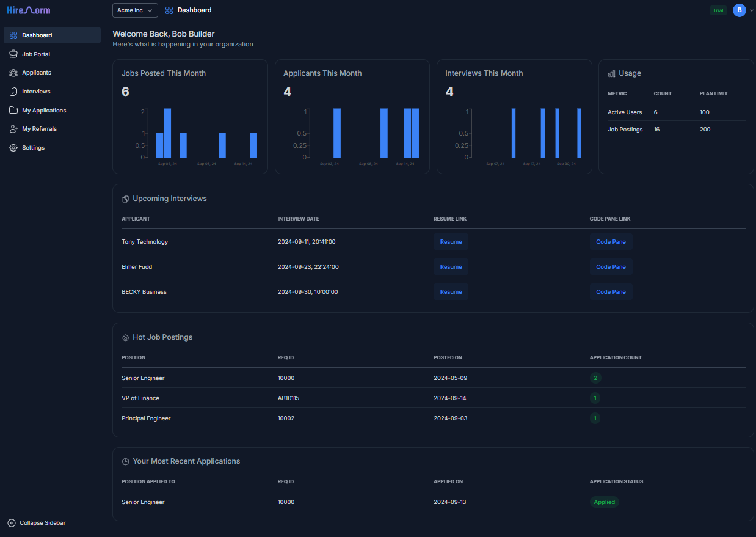
Task: Click the user avatar B
Action: [x=740, y=10]
